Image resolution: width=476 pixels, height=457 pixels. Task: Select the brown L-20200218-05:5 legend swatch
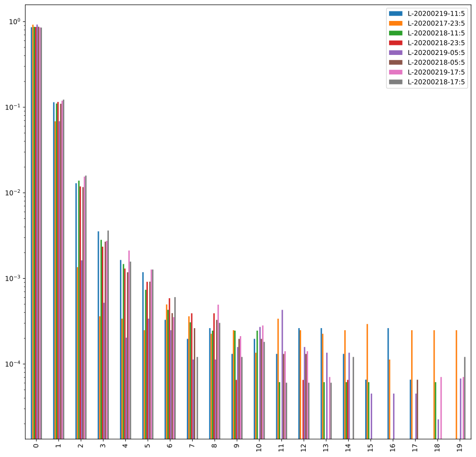(396, 62)
